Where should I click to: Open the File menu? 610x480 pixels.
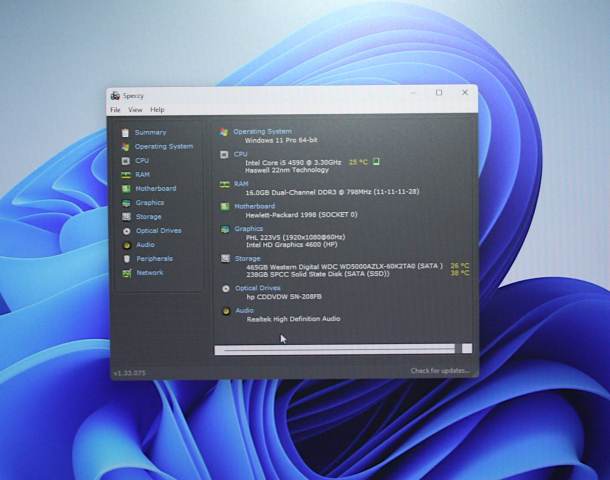coord(115,110)
